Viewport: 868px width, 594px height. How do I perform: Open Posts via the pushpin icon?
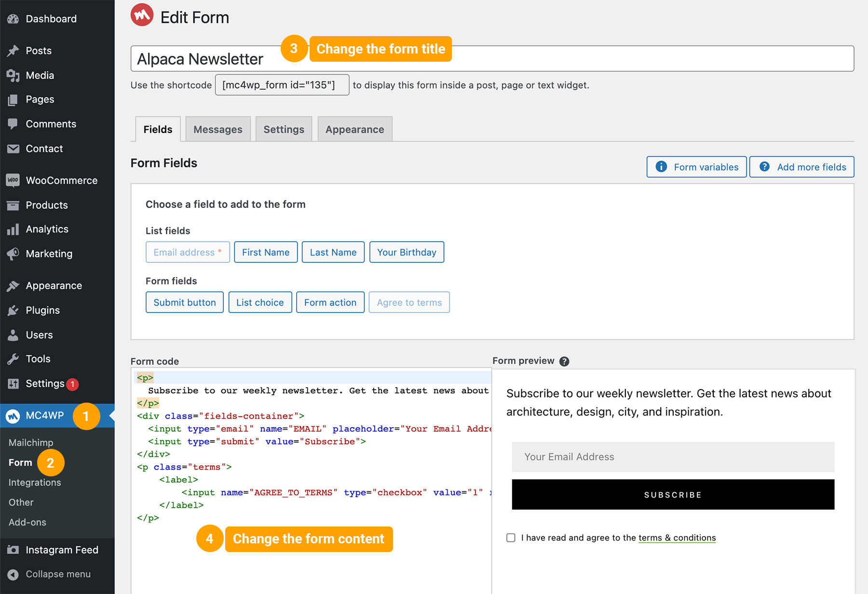(x=13, y=51)
